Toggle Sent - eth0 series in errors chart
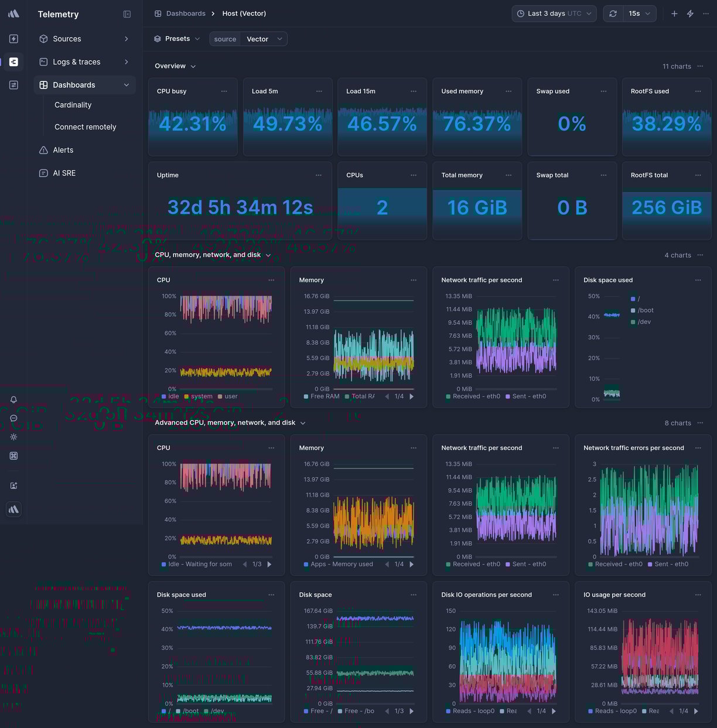The height and width of the screenshot is (728, 717). tap(671, 564)
